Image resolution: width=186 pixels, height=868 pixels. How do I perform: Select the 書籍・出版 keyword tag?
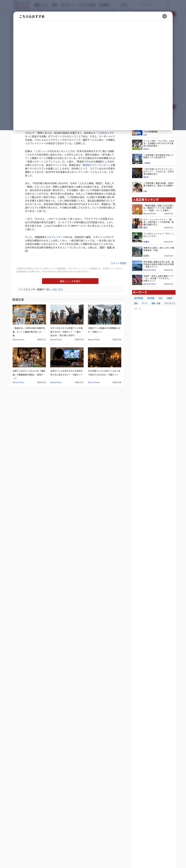click(156, 303)
